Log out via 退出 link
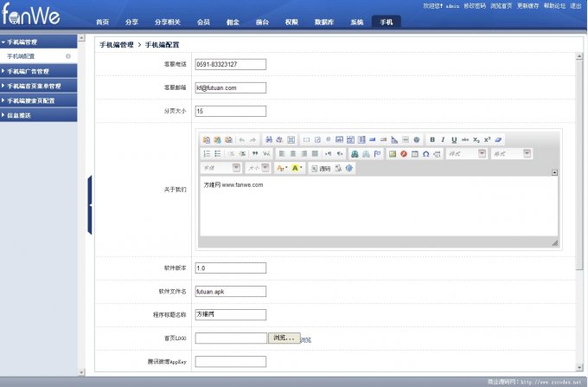Viewport: 588px width, 387px height. click(576, 6)
